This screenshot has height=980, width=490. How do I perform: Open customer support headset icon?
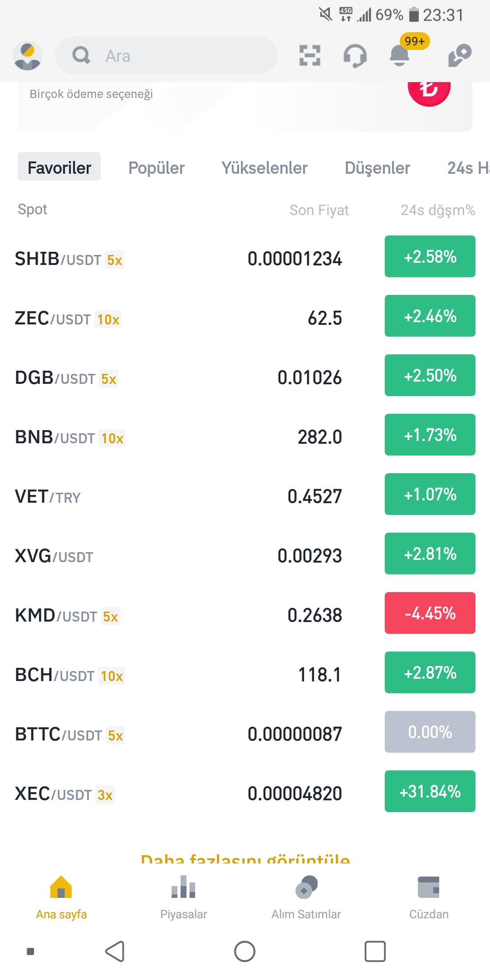click(x=355, y=56)
